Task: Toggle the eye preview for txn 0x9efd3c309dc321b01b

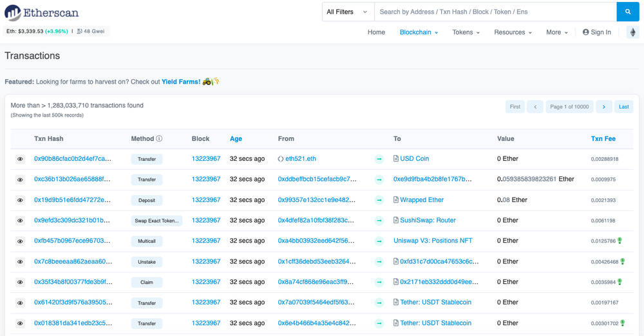Action: point(20,221)
